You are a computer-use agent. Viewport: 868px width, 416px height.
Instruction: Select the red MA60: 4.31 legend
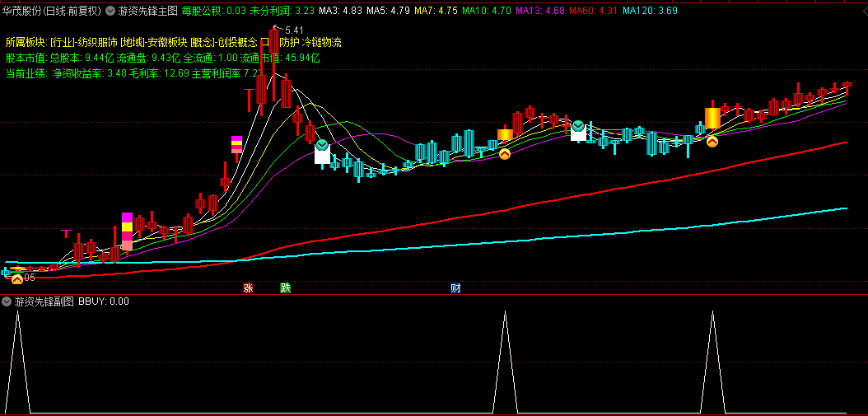593,10
